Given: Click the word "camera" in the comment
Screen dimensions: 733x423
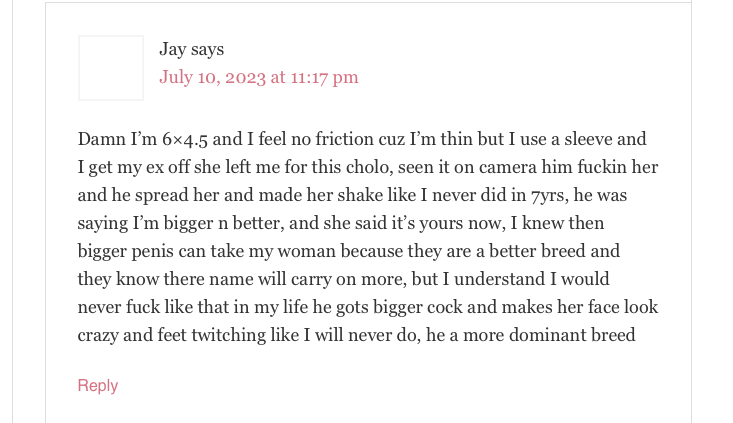Looking at the screenshot, I should click(x=508, y=167).
